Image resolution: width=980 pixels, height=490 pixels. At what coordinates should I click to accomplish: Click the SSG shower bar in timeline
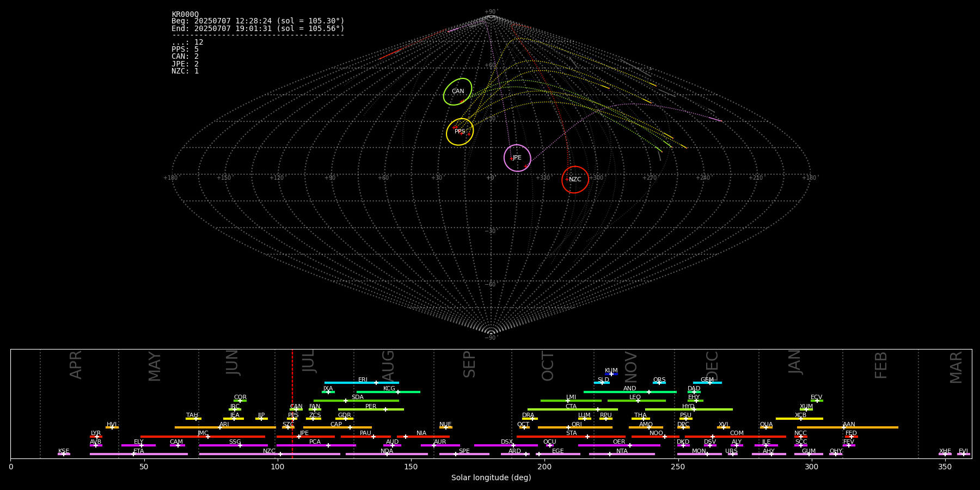tap(233, 445)
